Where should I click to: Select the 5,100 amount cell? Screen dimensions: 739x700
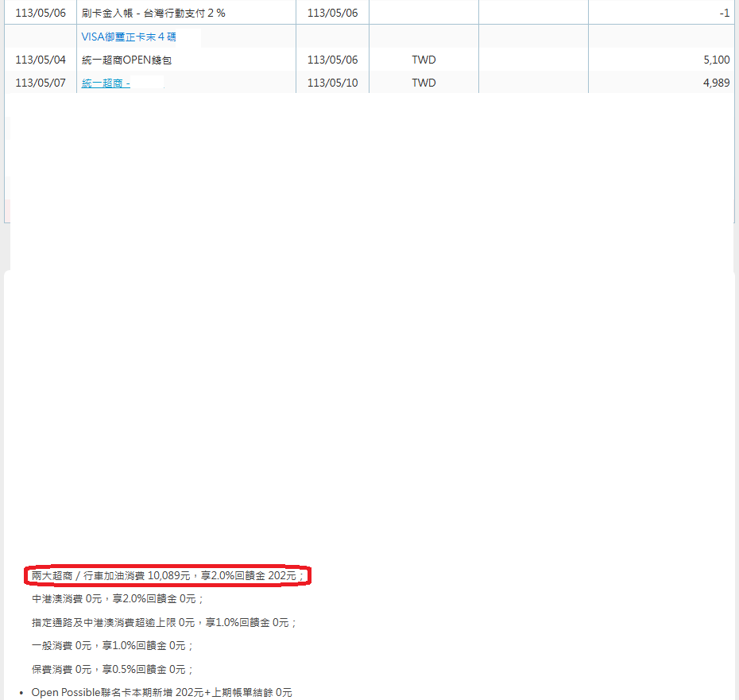716,60
